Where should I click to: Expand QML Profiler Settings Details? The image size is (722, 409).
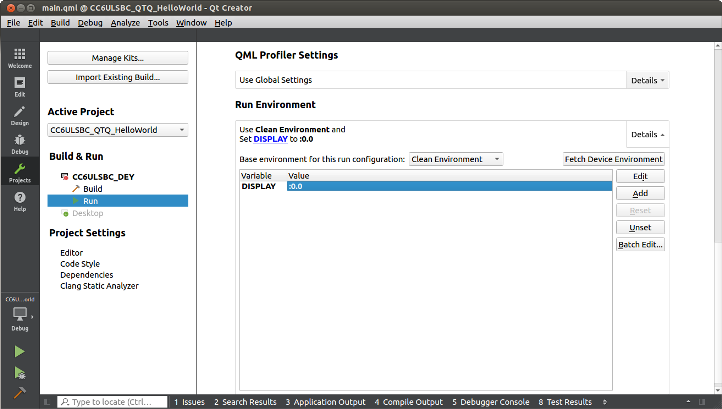[647, 80]
